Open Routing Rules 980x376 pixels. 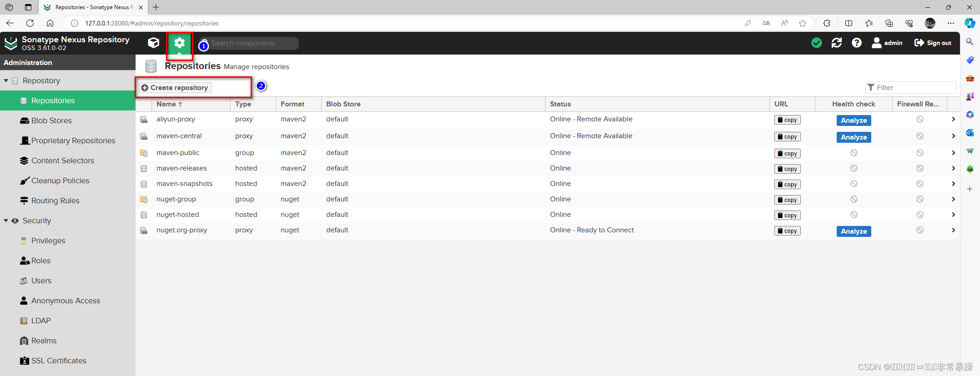[x=68, y=201]
